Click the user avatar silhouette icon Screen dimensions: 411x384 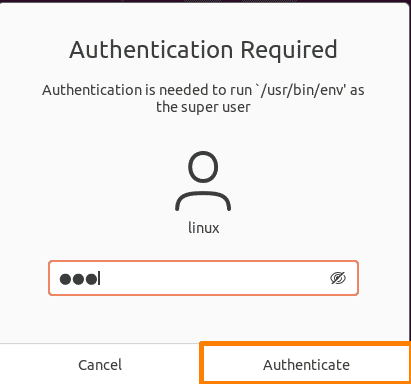(x=203, y=181)
